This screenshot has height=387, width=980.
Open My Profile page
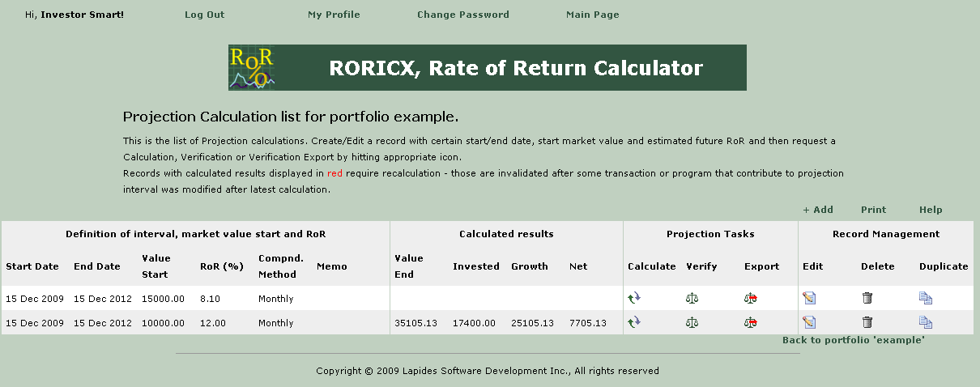tap(334, 15)
